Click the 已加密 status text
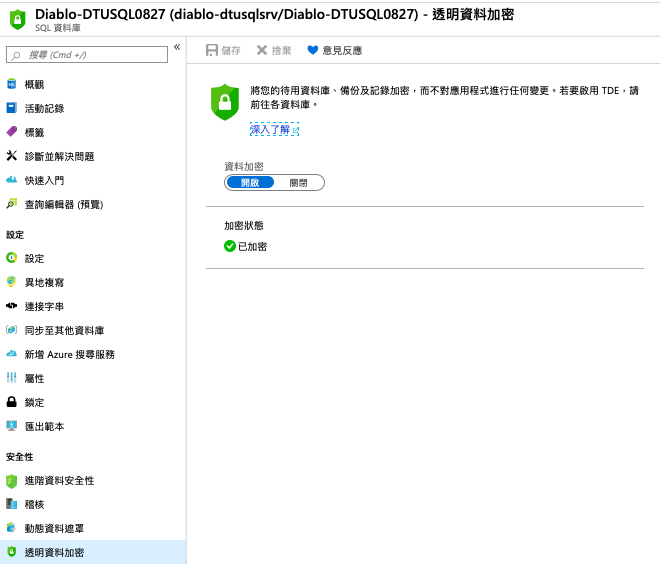The width and height of the screenshot is (660, 564). coord(253,247)
